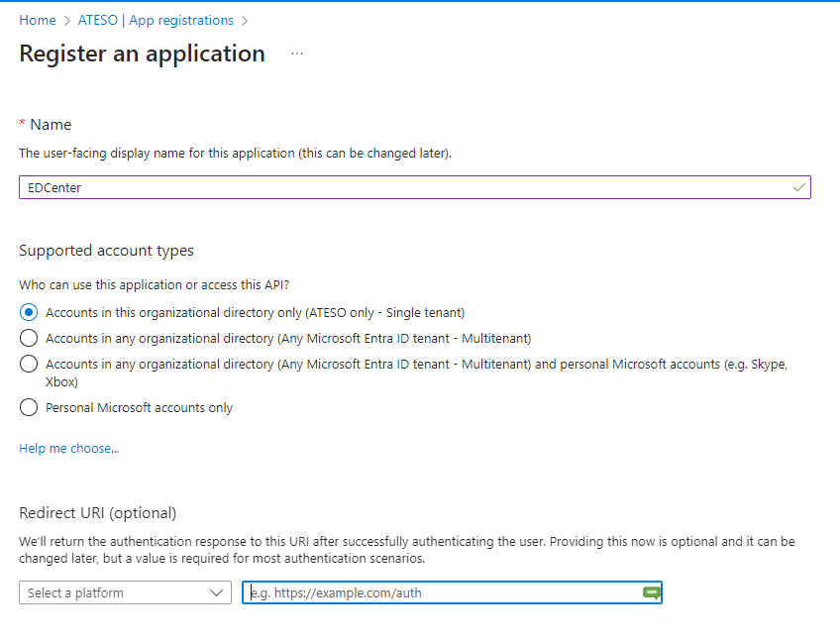The height and width of the screenshot is (642, 840).
Task: Click the red required asterisk beside Name
Action: (x=23, y=125)
